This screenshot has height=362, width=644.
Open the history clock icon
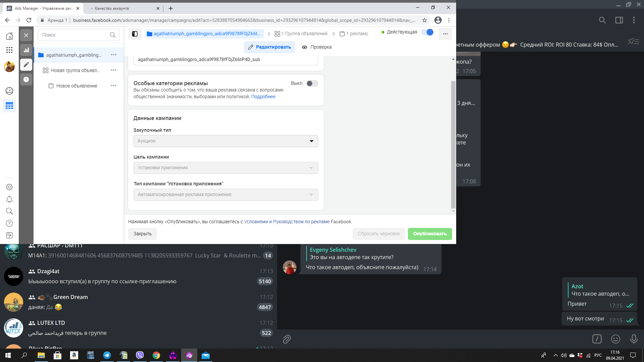pos(26,79)
